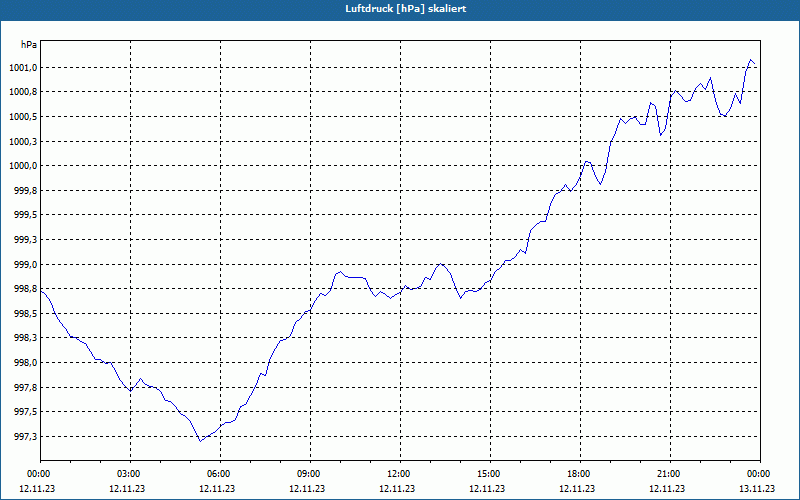Click the 1000,3 y-axis label

click(x=23, y=141)
